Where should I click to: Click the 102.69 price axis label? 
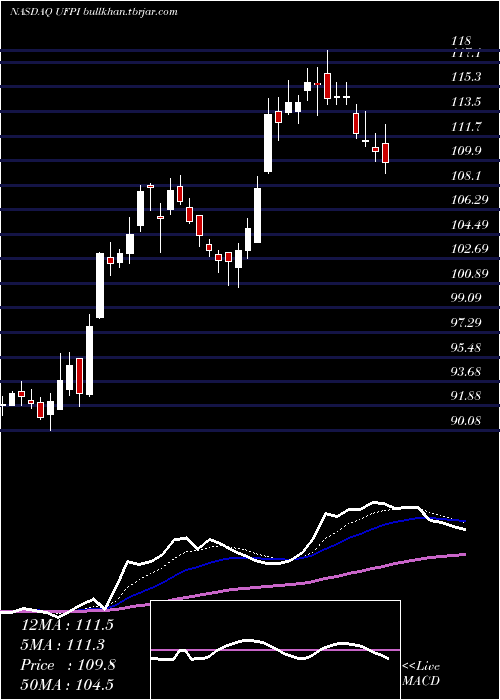coord(470,249)
